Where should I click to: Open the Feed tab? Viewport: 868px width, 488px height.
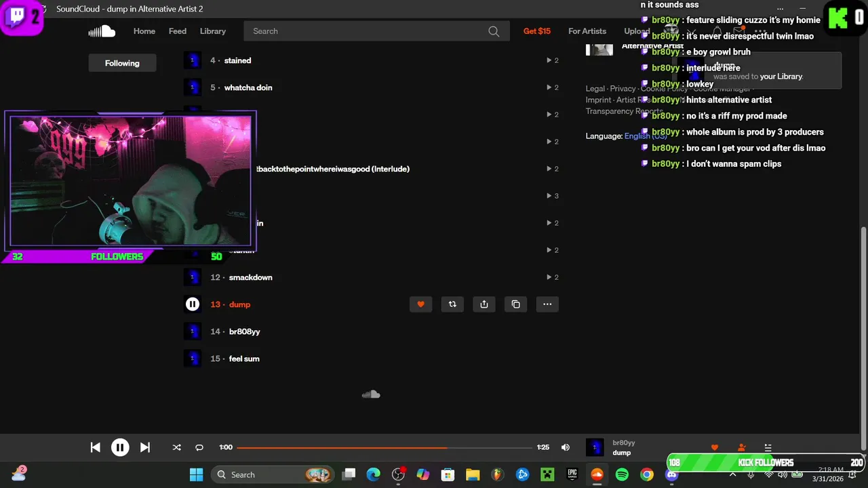178,31
